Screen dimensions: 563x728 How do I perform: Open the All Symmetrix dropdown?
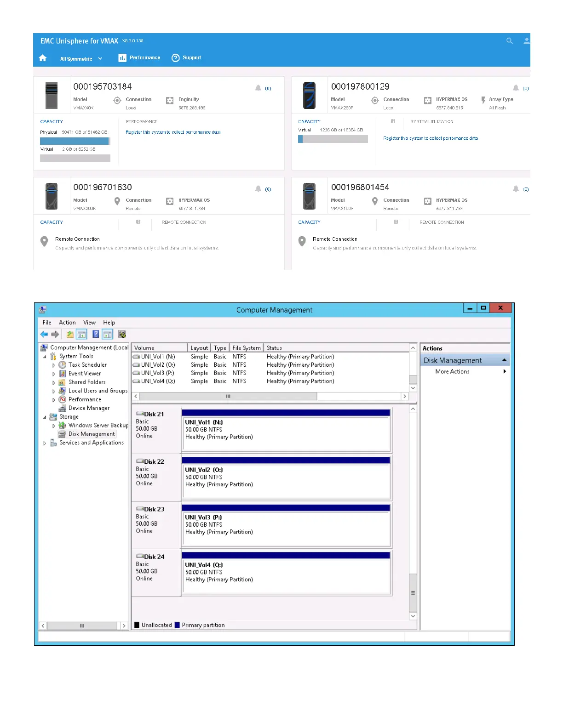pos(81,59)
